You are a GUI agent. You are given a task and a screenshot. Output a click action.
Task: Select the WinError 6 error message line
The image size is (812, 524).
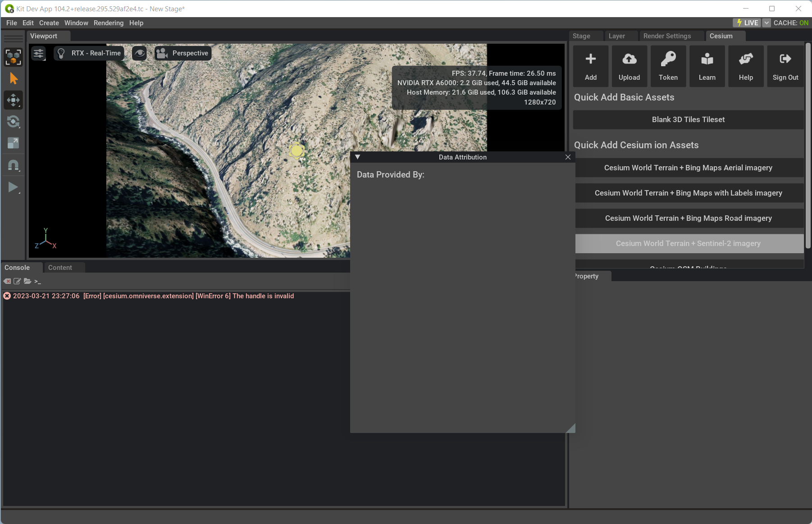pyautogui.click(x=153, y=296)
